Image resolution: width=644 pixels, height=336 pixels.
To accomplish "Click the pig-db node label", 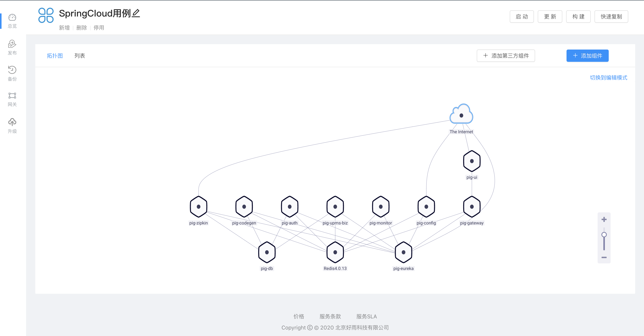I will point(267,268).
